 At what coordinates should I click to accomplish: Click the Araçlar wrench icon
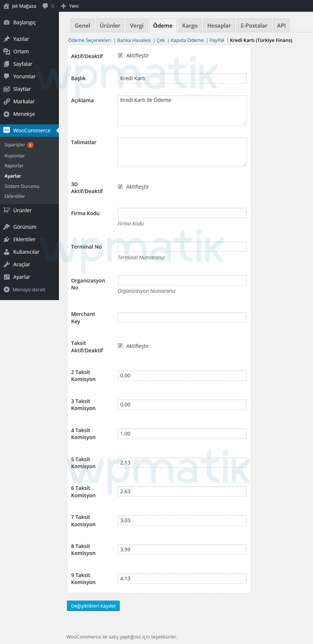(x=7, y=264)
